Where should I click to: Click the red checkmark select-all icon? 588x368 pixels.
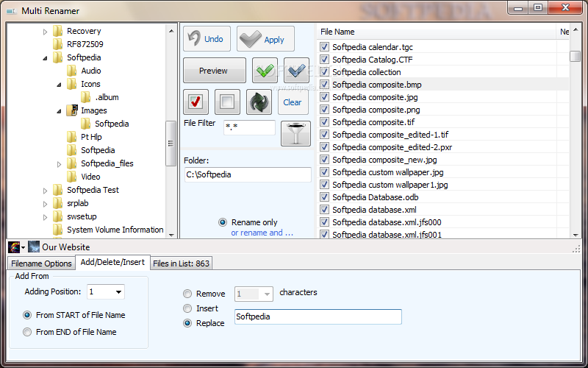pyautogui.click(x=196, y=102)
